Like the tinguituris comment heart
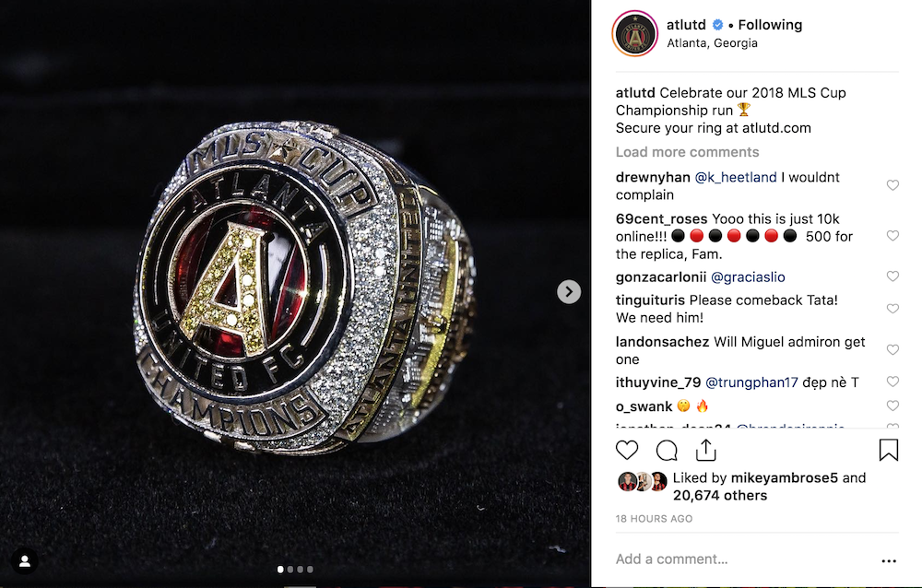The image size is (922, 588). point(892,309)
